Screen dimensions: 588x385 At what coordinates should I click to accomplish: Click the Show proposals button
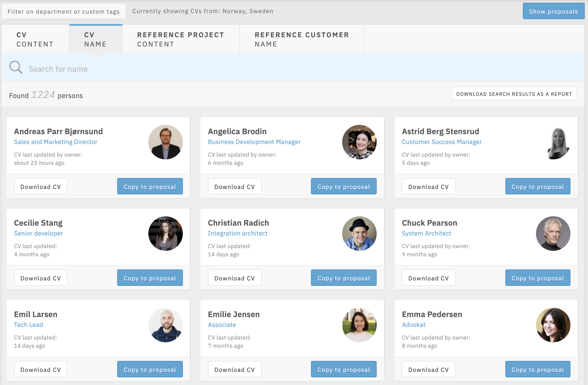pyautogui.click(x=554, y=11)
